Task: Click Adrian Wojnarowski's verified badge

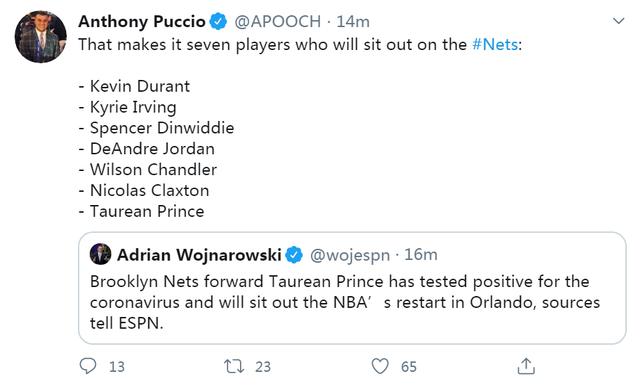Action: click(294, 255)
